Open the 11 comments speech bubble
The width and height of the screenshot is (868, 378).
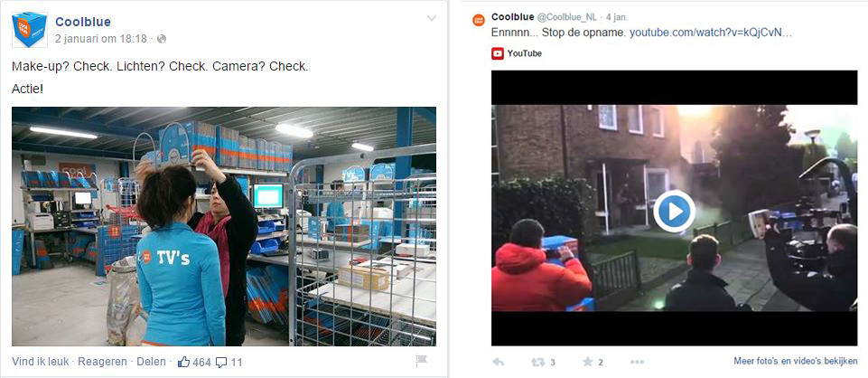coord(229,362)
